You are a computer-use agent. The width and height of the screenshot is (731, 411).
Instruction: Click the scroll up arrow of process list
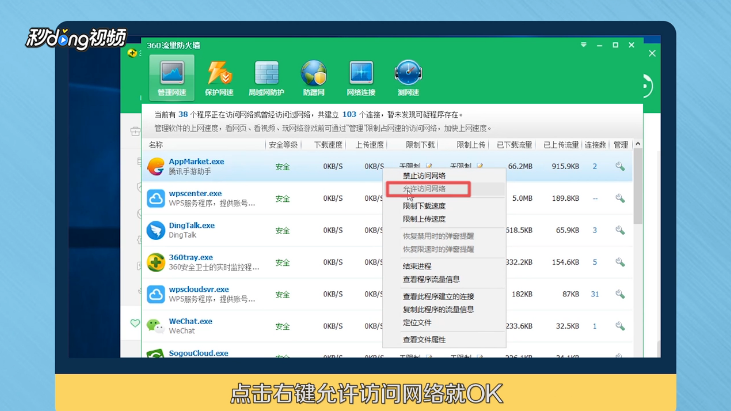tap(638, 144)
